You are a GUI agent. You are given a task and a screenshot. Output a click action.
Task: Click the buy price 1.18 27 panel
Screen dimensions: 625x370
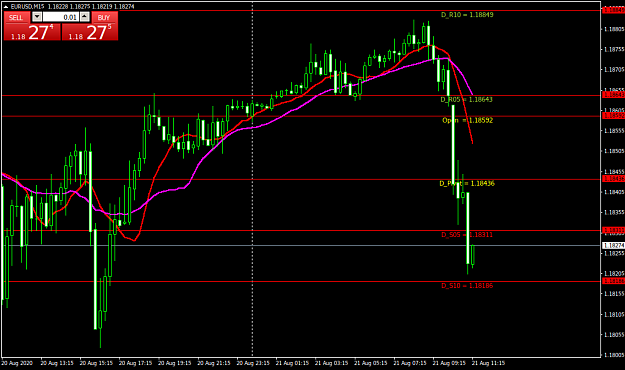(90, 32)
